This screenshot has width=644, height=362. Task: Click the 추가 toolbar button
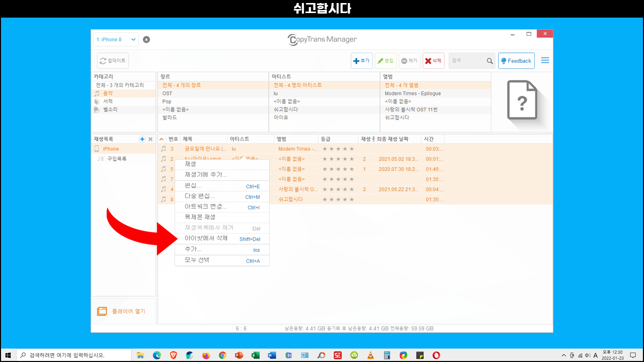(x=361, y=61)
